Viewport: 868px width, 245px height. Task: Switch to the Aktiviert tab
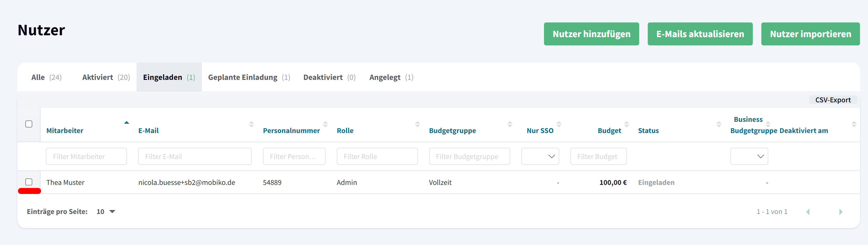(x=106, y=77)
